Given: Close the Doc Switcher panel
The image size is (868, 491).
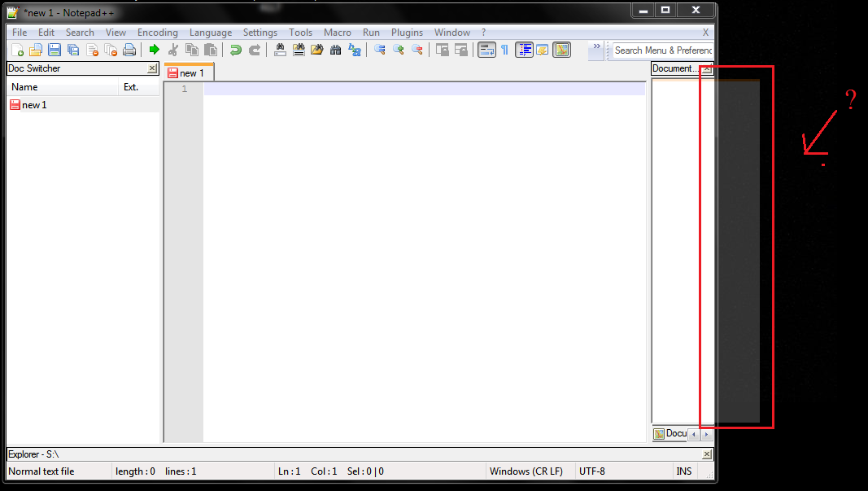Looking at the screenshot, I should pyautogui.click(x=152, y=69).
